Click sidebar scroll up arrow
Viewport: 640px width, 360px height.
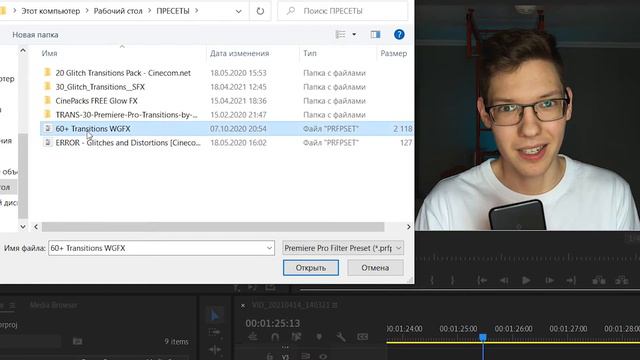(x=23, y=51)
